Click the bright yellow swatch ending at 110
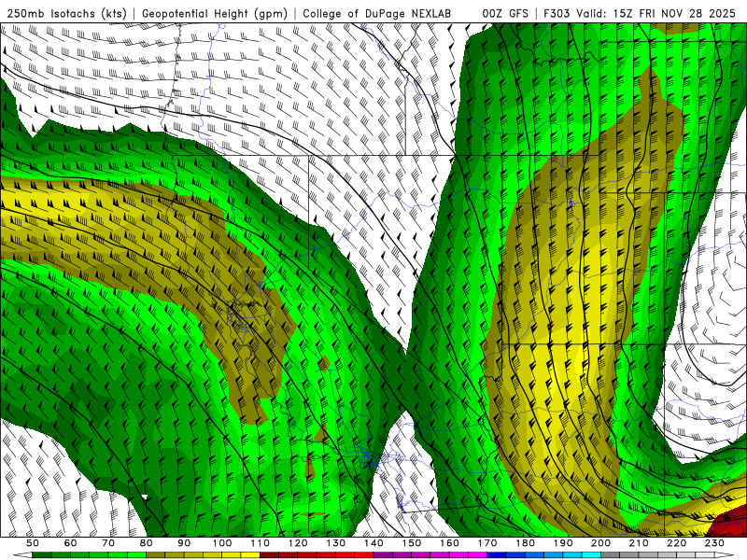Viewport: 747px width, 560px height. [x=250, y=554]
